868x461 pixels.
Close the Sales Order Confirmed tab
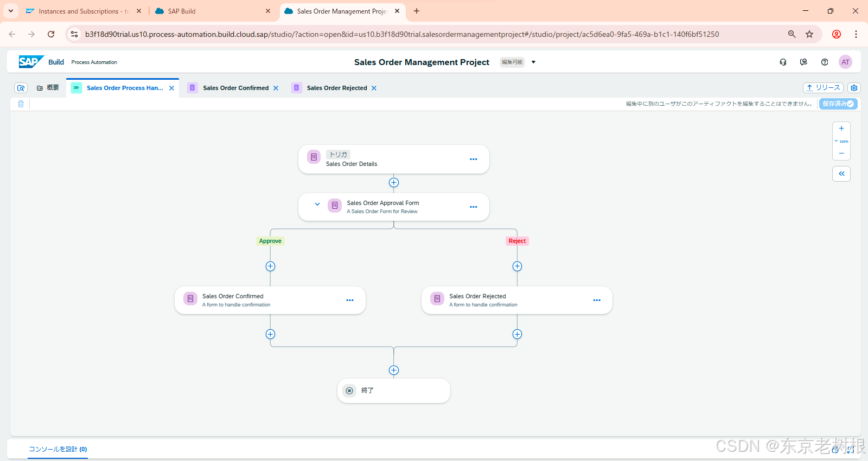(276, 88)
